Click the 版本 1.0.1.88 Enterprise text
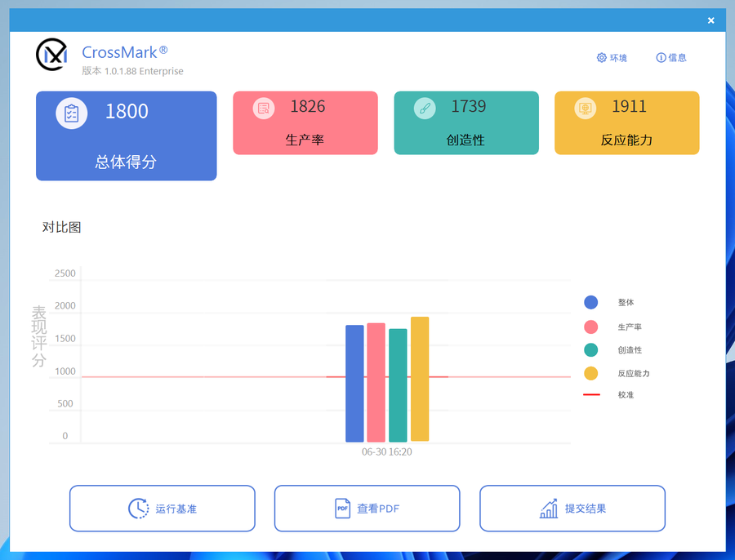This screenshot has height=560, width=735. click(132, 71)
